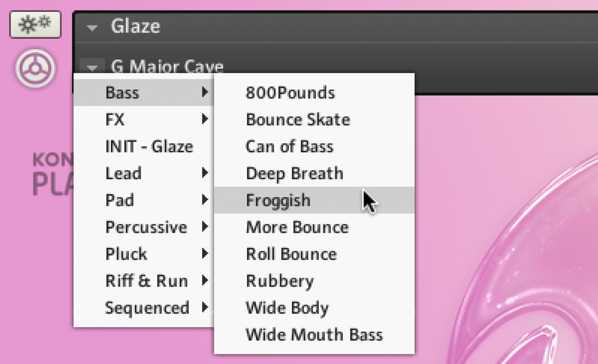The width and height of the screenshot is (598, 364).
Task: Expand the Riff & Run category
Action: 146,281
